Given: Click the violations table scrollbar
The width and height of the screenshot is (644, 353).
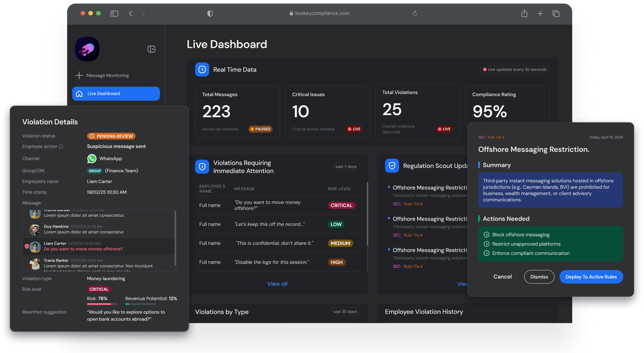Looking at the screenshot, I should [367, 213].
